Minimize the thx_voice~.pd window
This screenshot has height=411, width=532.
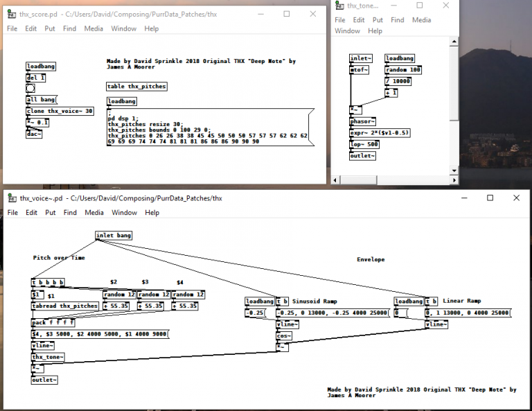tap(464, 198)
